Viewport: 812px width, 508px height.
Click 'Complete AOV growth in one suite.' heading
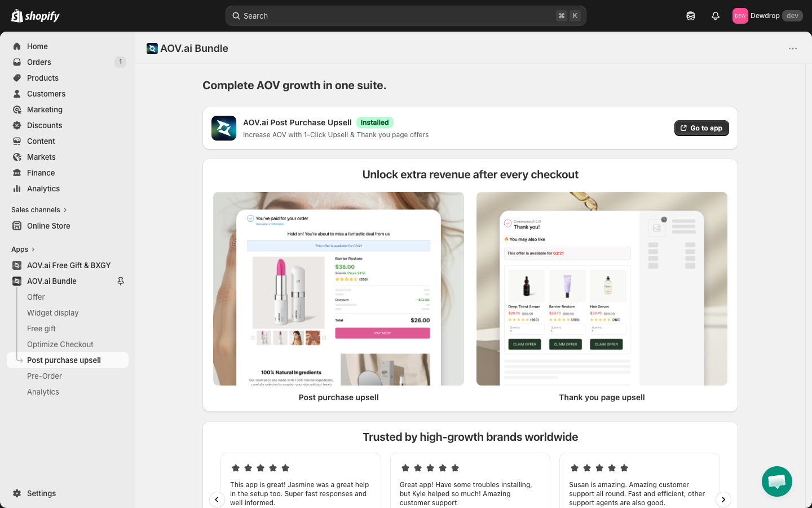tap(294, 85)
